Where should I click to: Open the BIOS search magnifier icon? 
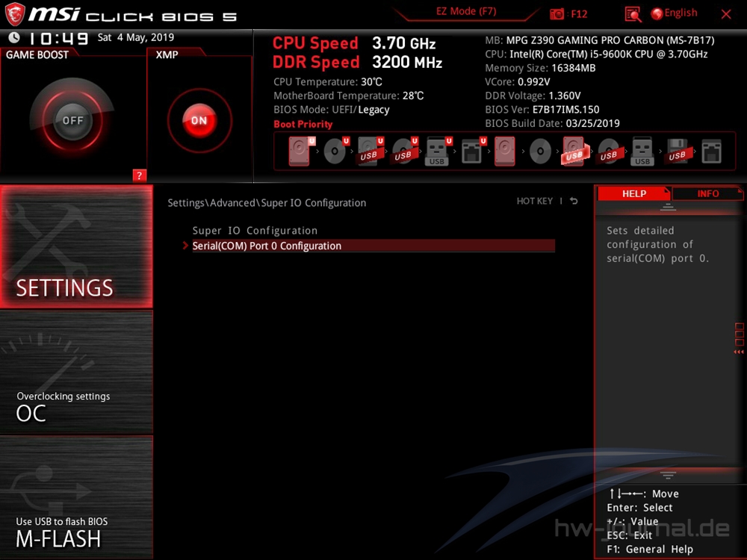[633, 13]
